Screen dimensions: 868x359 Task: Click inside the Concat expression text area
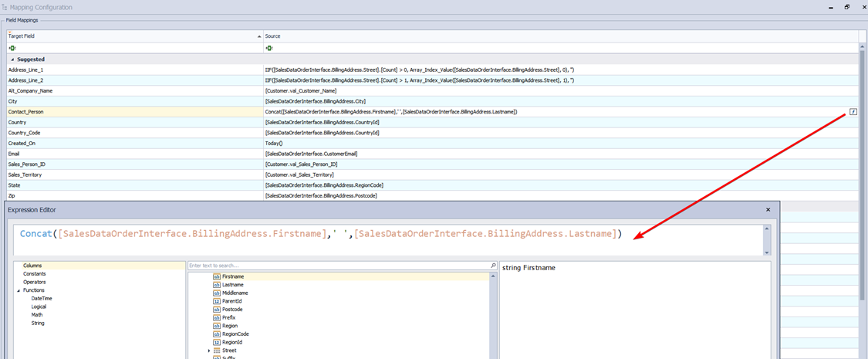coord(387,240)
